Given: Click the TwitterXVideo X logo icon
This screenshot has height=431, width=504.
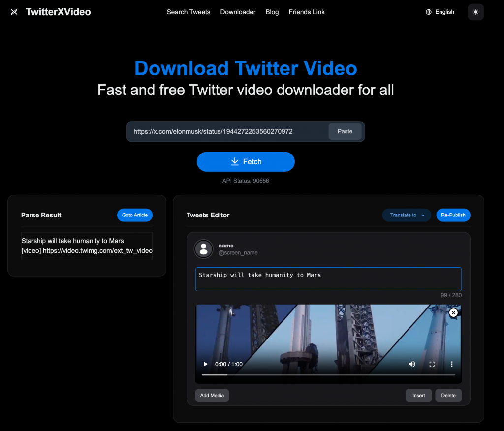Looking at the screenshot, I should click(14, 12).
